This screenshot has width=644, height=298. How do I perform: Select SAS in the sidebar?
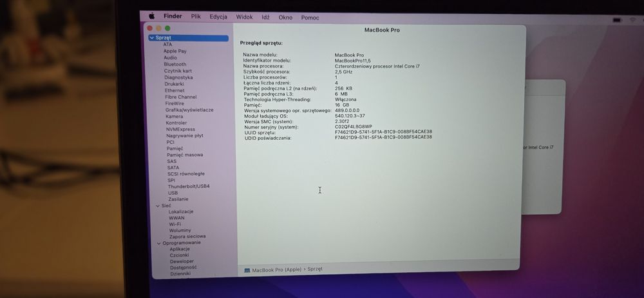172,161
